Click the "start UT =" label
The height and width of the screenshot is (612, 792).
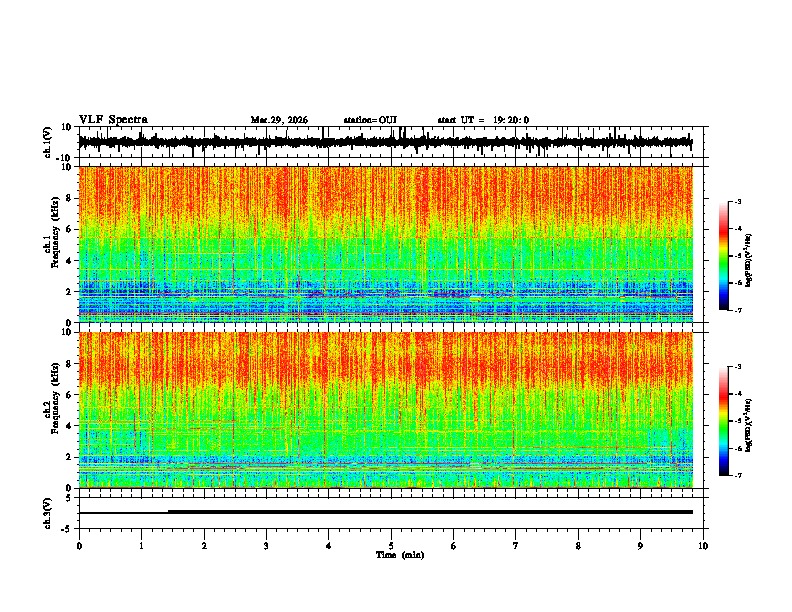(461, 120)
